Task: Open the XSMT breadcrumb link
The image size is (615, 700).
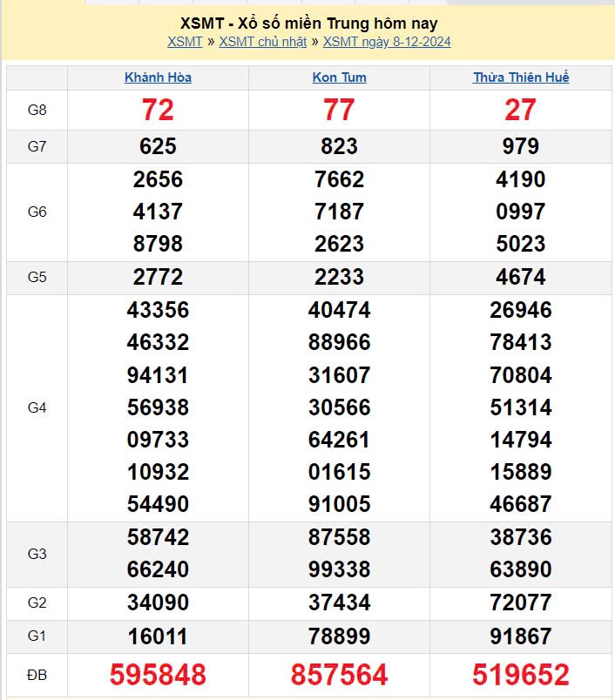Action: point(185,42)
